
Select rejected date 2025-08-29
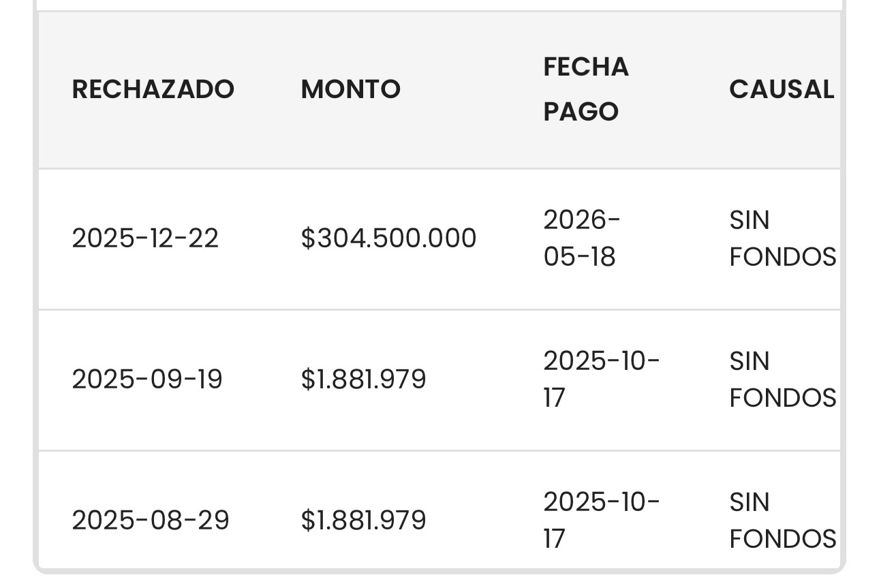(x=151, y=521)
